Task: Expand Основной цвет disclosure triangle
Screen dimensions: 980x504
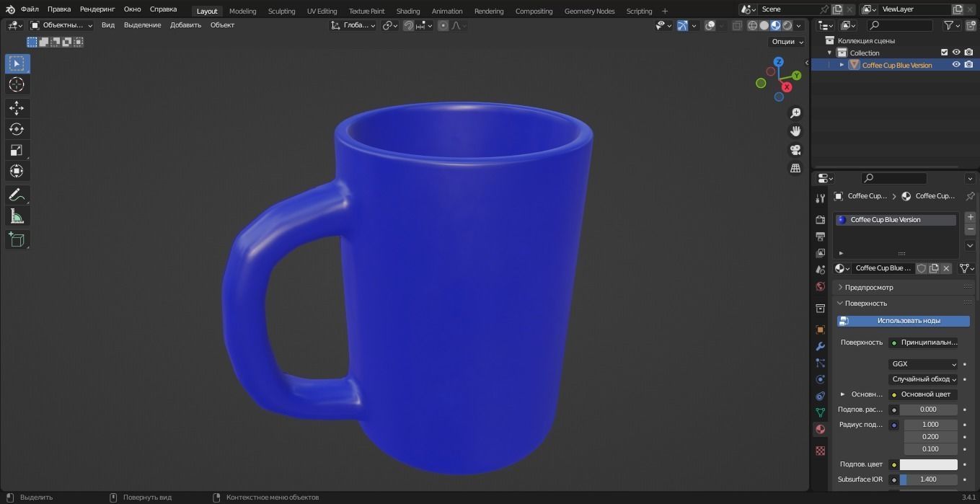Action: point(842,394)
